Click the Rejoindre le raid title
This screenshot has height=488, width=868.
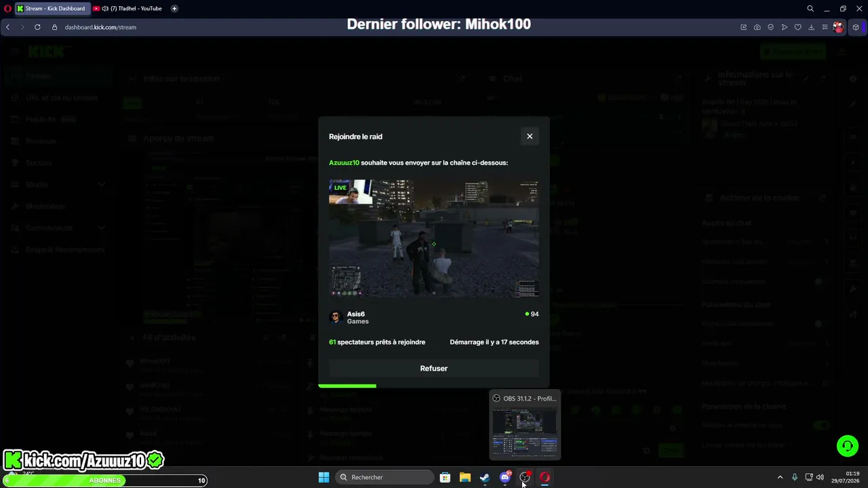coord(355,136)
